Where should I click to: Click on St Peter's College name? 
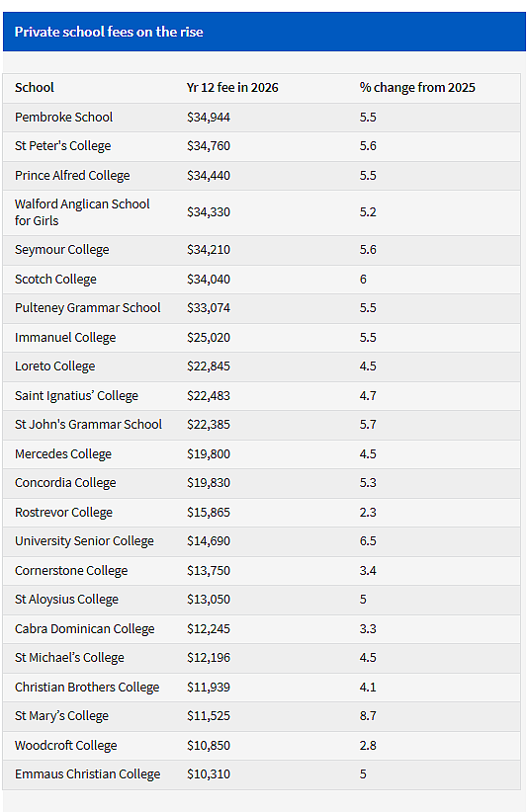point(62,146)
